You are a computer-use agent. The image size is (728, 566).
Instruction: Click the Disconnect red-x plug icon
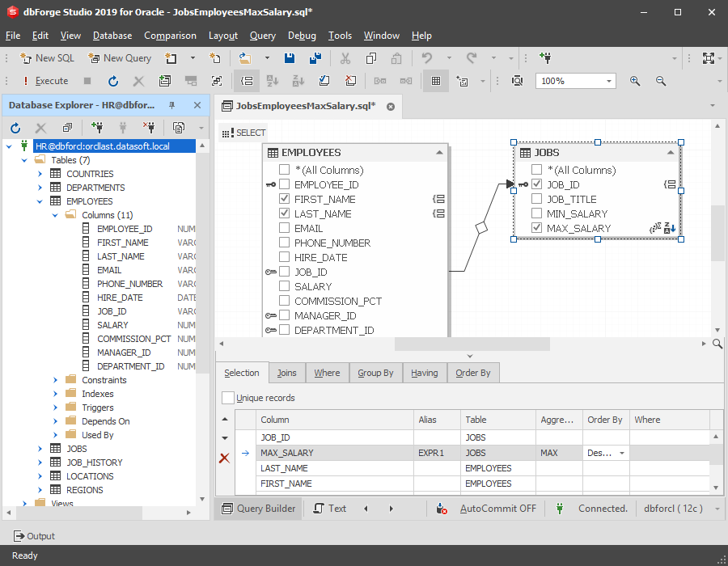(x=149, y=127)
